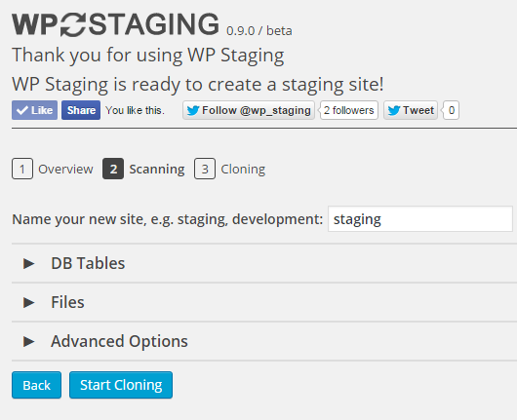Click the Back button
517x420 pixels.
pyautogui.click(x=37, y=385)
